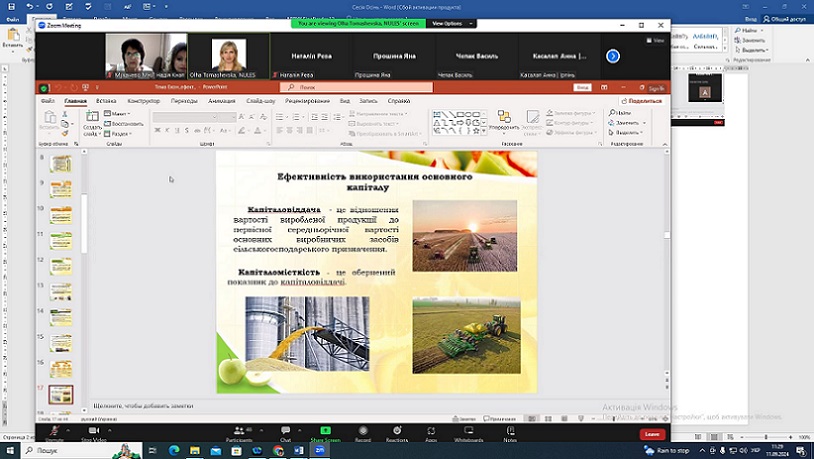814x459 pixels.
Task: Click Восстановить in Slides group
Action: 124,124
